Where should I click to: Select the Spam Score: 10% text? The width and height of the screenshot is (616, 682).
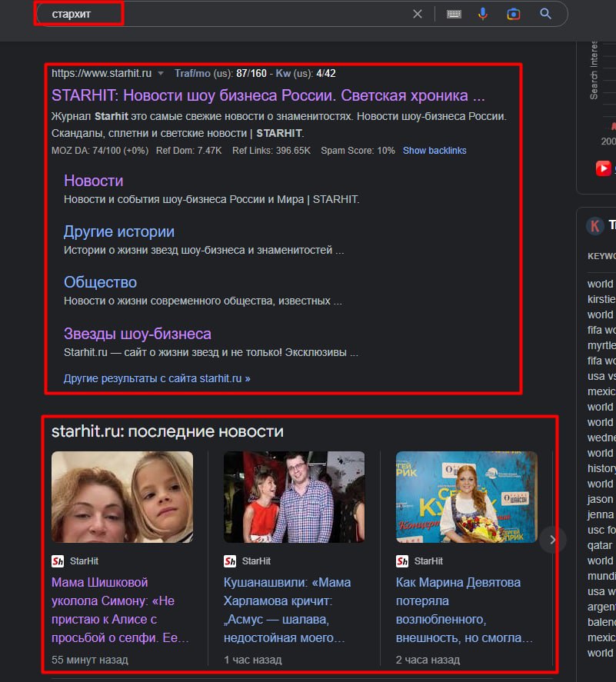pos(358,151)
